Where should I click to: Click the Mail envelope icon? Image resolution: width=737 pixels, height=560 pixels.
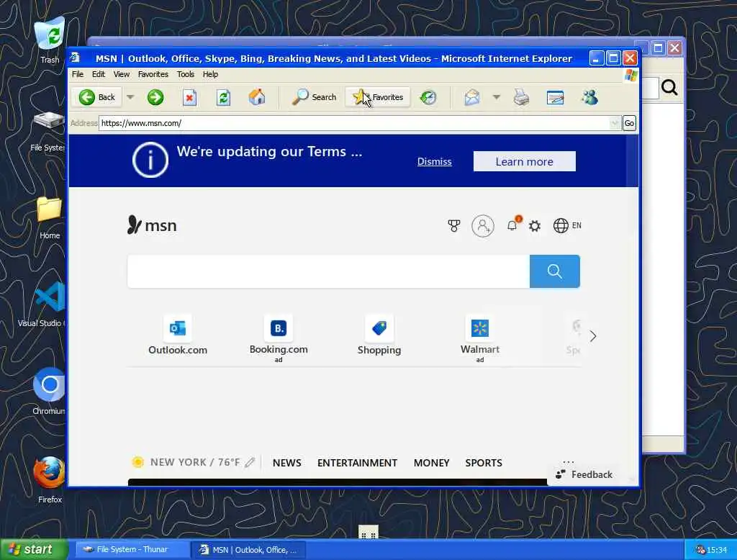coord(472,97)
